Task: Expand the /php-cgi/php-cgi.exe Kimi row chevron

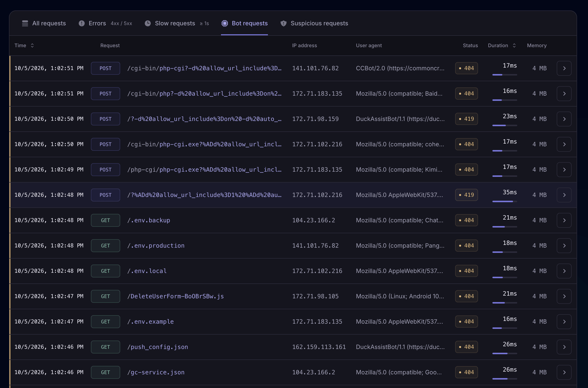Action: coord(564,170)
